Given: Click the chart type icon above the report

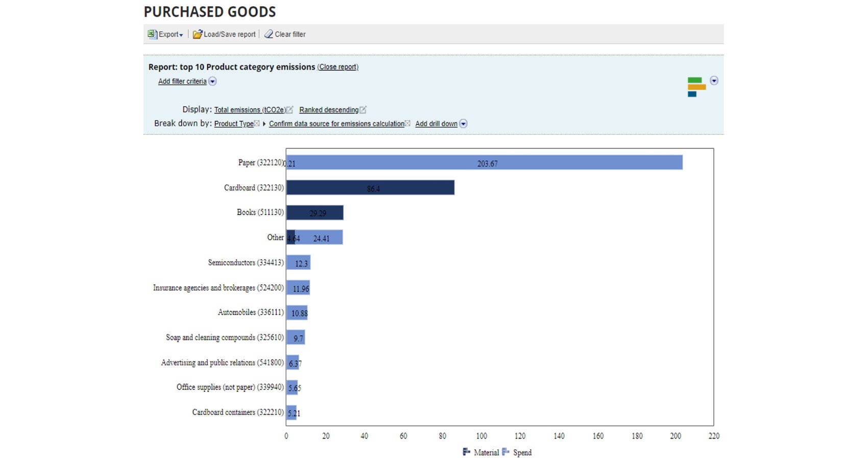Looking at the screenshot, I should point(696,87).
